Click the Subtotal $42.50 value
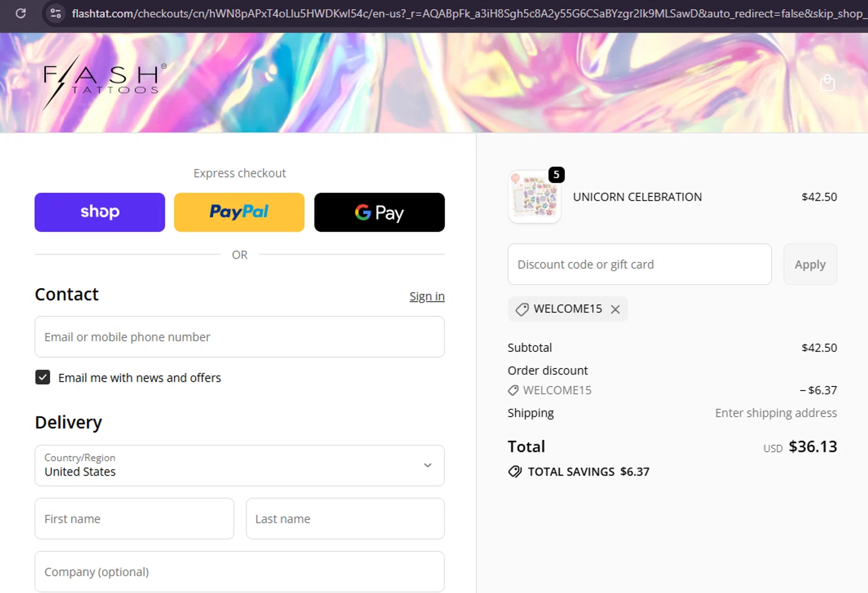Image resolution: width=868 pixels, height=593 pixels. point(819,348)
